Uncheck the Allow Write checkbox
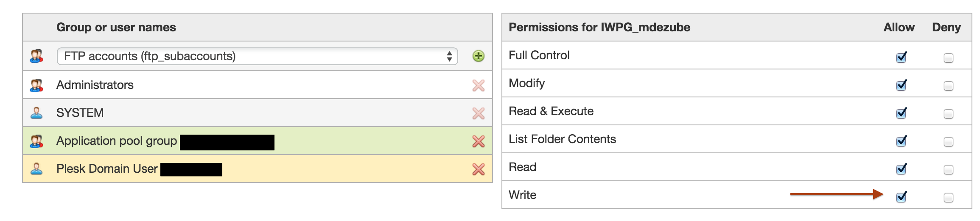 [x=901, y=197]
